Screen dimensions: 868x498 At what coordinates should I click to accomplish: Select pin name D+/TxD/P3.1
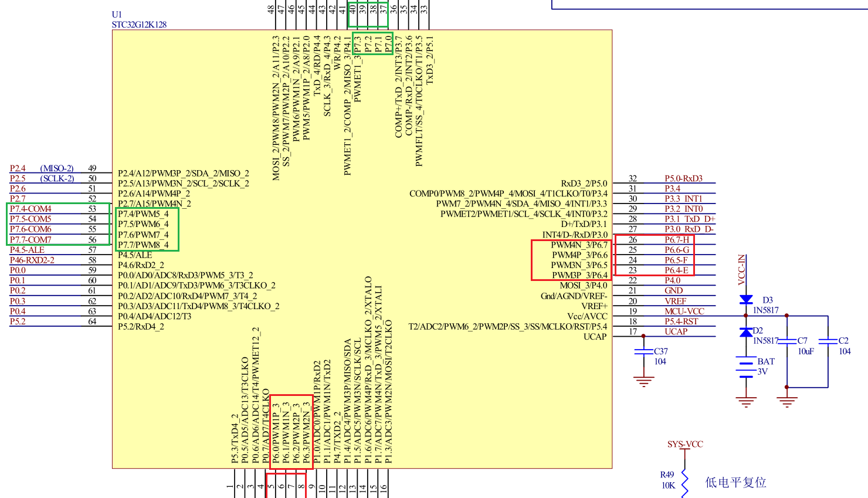[x=584, y=224]
